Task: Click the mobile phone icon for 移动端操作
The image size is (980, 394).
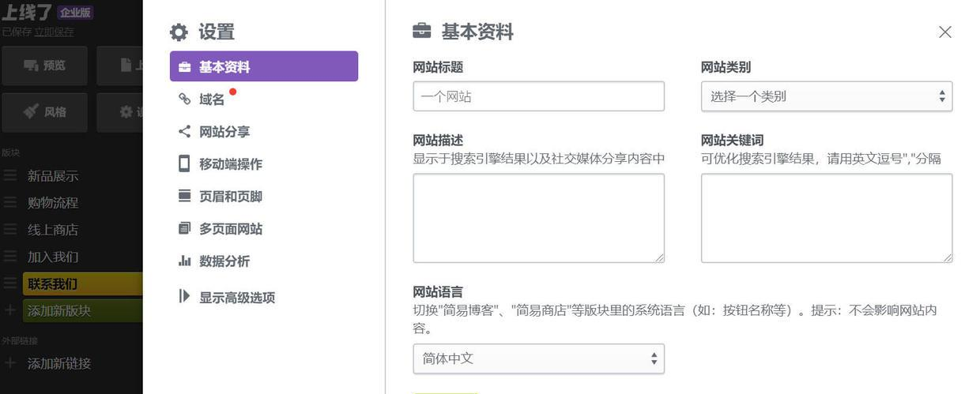Action: [184, 163]
